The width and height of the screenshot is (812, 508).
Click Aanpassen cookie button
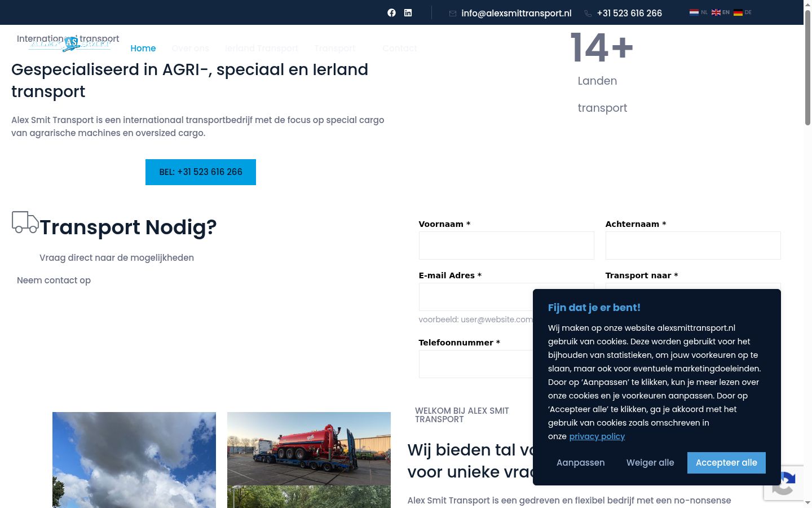[580, 463]
